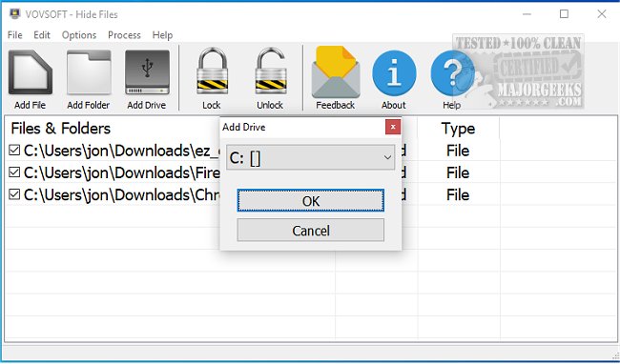Click the Files & Folders column header
This screenshot has height=364, width=620.
point(61,129)
